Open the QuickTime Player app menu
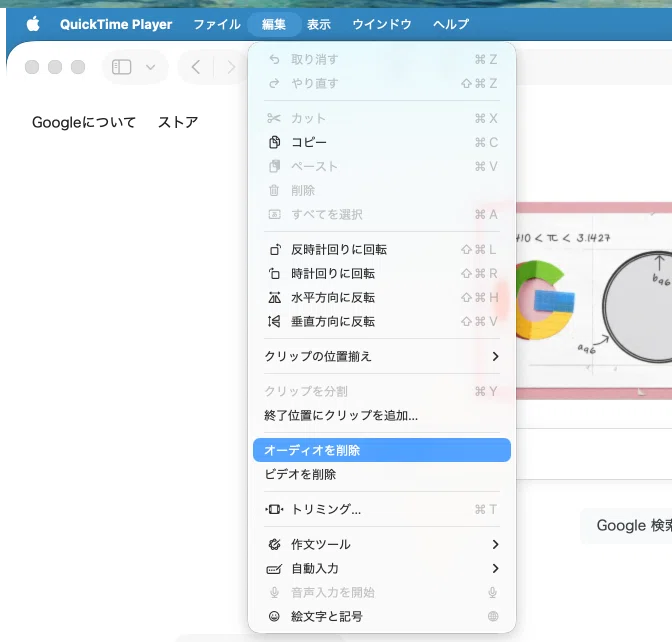Image resolution: width=672 pixels, height=642 pixels. [x=116, y=24]
